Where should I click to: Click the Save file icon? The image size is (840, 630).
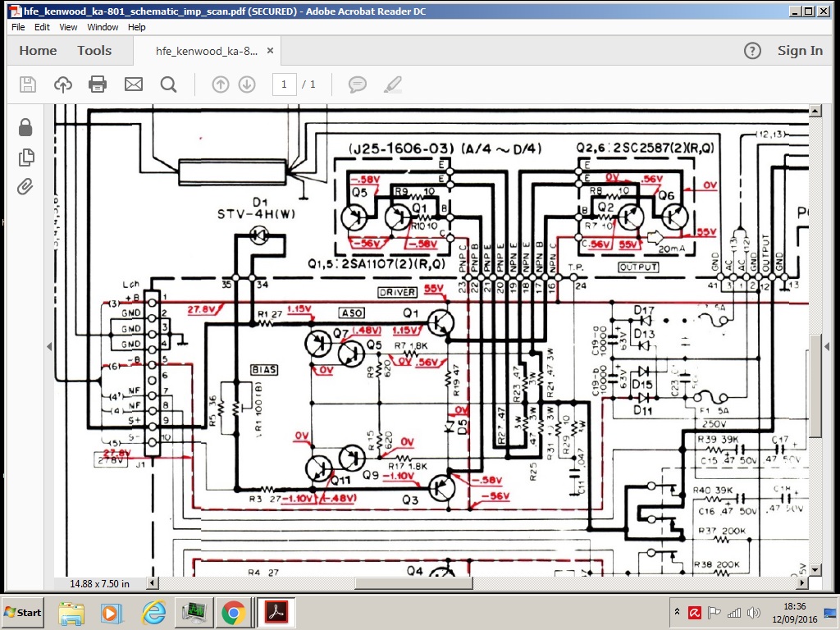click(28, 84)
